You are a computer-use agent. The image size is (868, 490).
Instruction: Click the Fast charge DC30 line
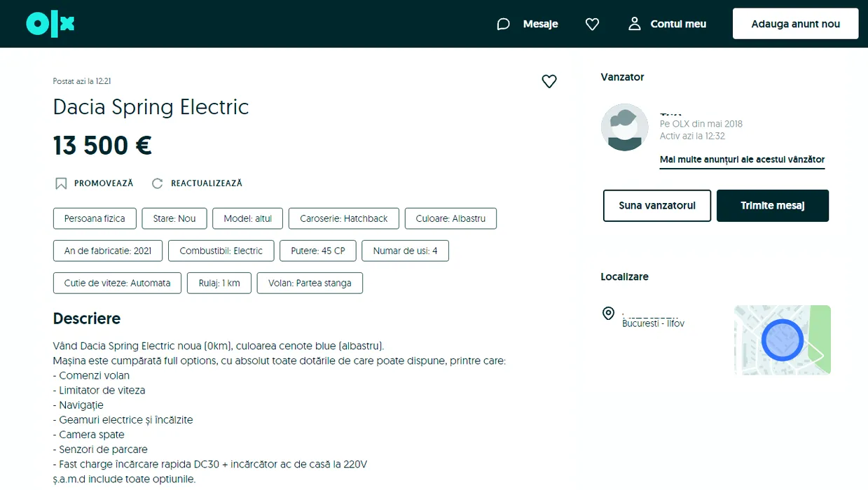pyautogui.click(x=210, y=464)
